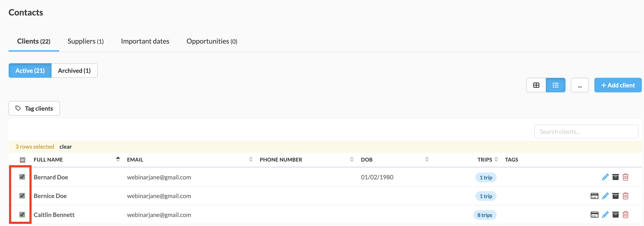Edit Bernard Doe with pencil icon
Image resolution: width=644 pixels, height=226 pixels.
605,177
